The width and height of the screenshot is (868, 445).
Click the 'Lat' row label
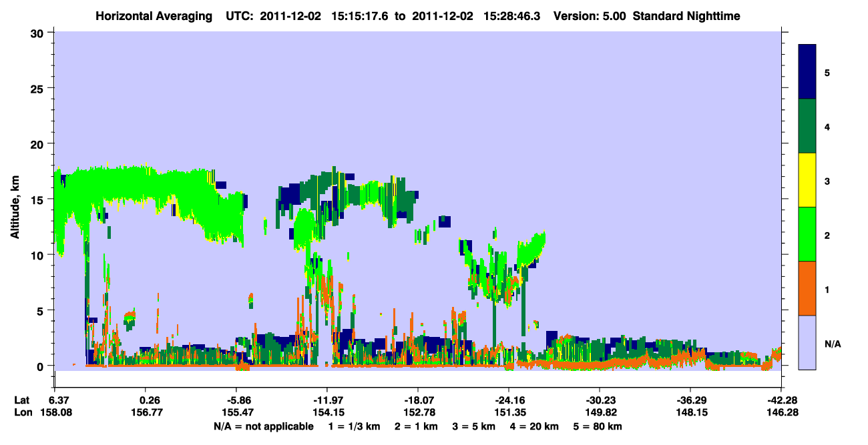(22, 400)
